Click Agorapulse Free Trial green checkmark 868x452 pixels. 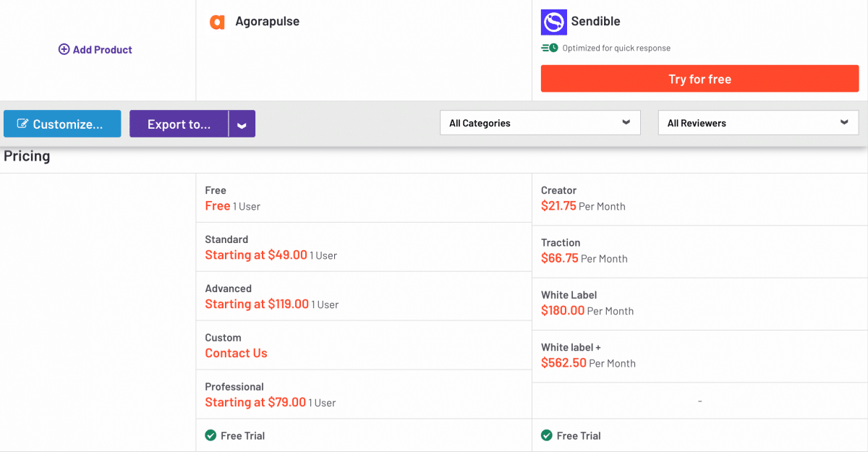[x=210, y=435]
